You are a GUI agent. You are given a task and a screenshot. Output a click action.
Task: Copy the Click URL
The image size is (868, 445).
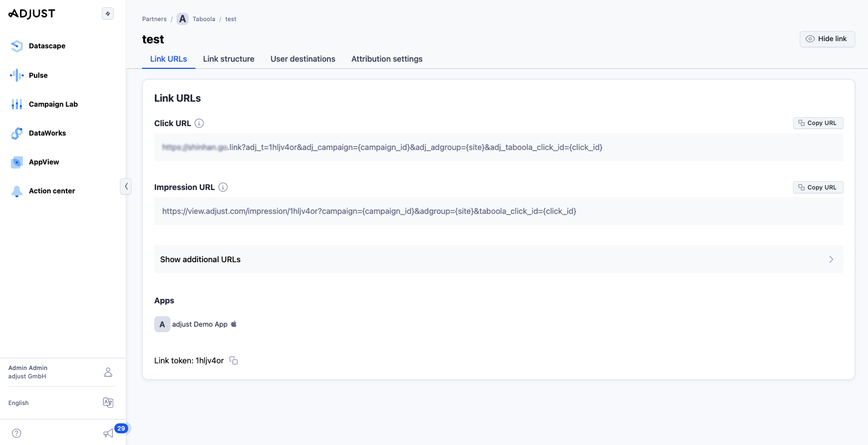818,123
